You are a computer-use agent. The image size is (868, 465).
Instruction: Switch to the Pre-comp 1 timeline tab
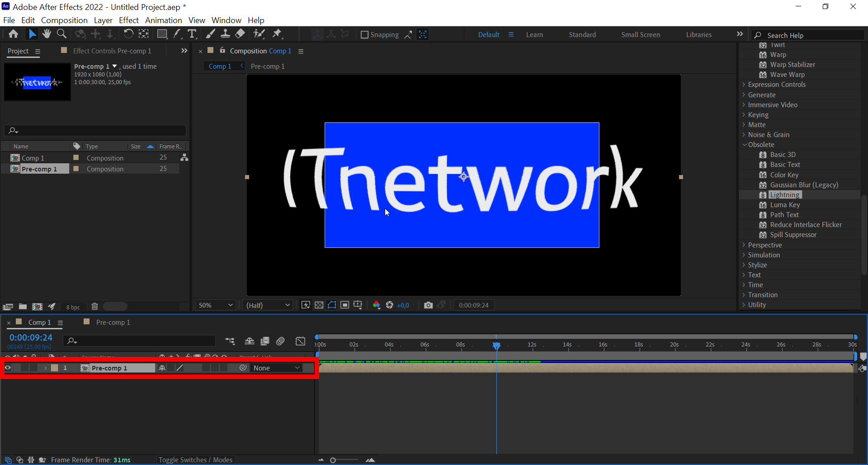pos(113,322)
